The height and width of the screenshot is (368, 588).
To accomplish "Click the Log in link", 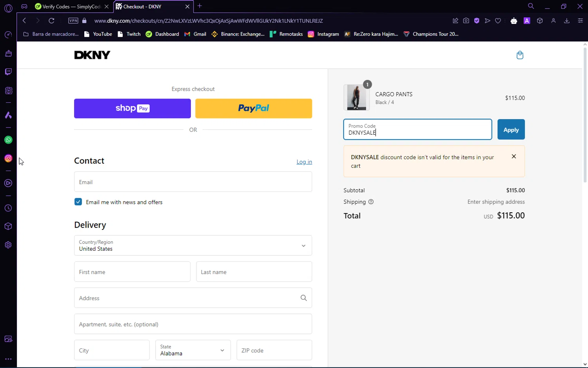I will (304, 162).
